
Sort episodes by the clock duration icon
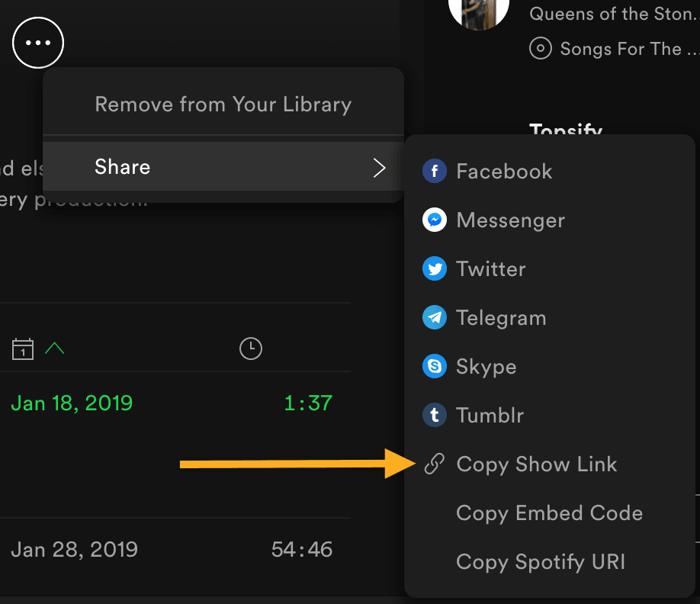click(x=250, y=349)
